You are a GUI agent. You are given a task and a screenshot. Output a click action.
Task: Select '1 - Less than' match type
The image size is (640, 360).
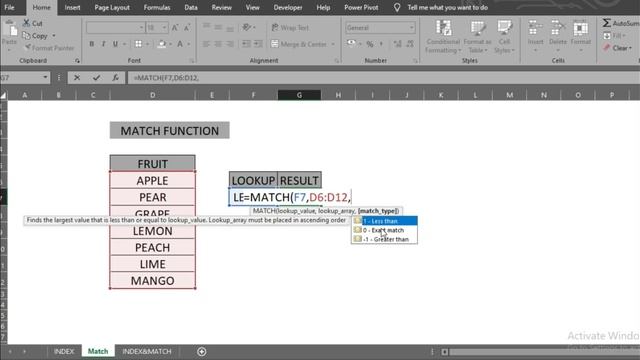[x=384, y=221]
